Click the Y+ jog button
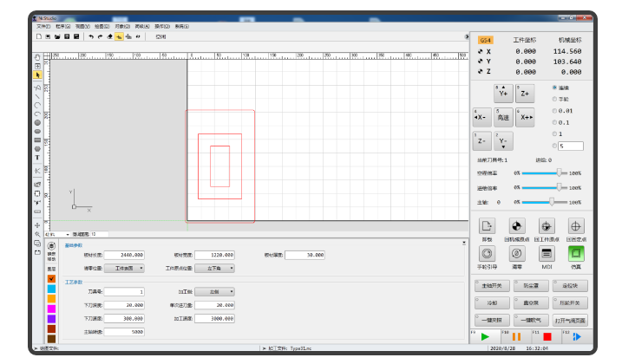This screenshot has width=622, height=364. click(x=503, y=92)
